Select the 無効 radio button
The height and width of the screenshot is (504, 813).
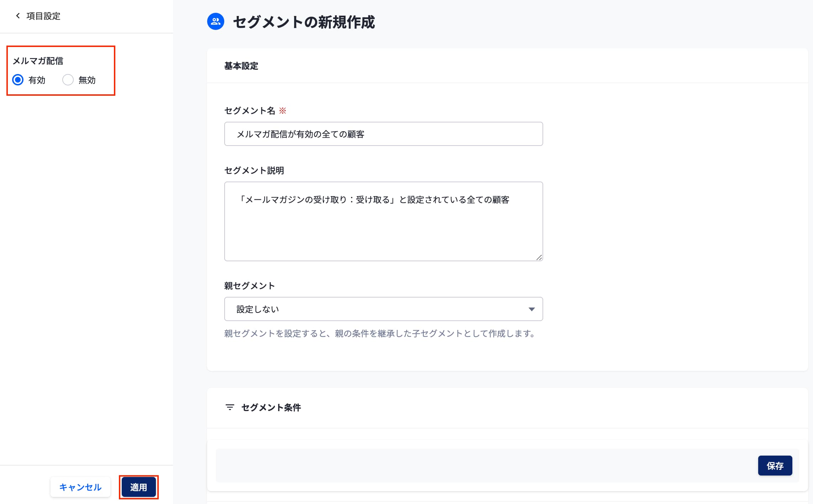click(x=68, y=80)
